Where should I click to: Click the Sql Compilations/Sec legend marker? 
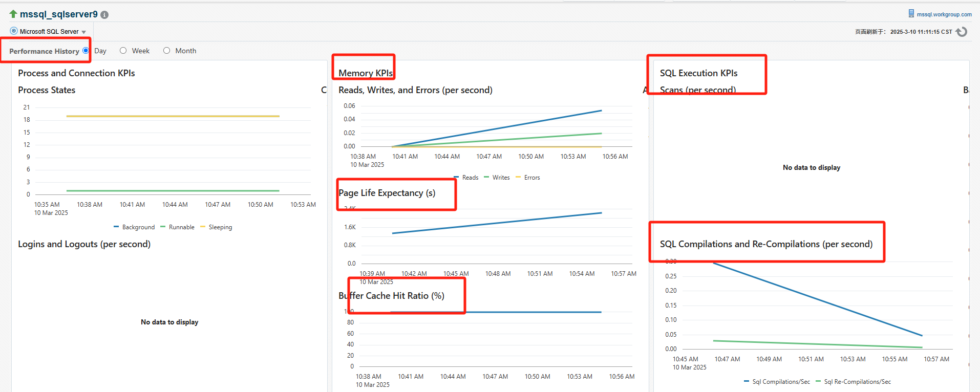point(747,381)
